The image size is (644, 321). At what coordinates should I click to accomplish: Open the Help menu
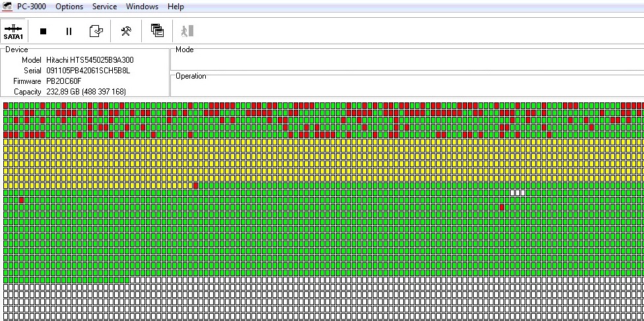(x=176, y=7)
